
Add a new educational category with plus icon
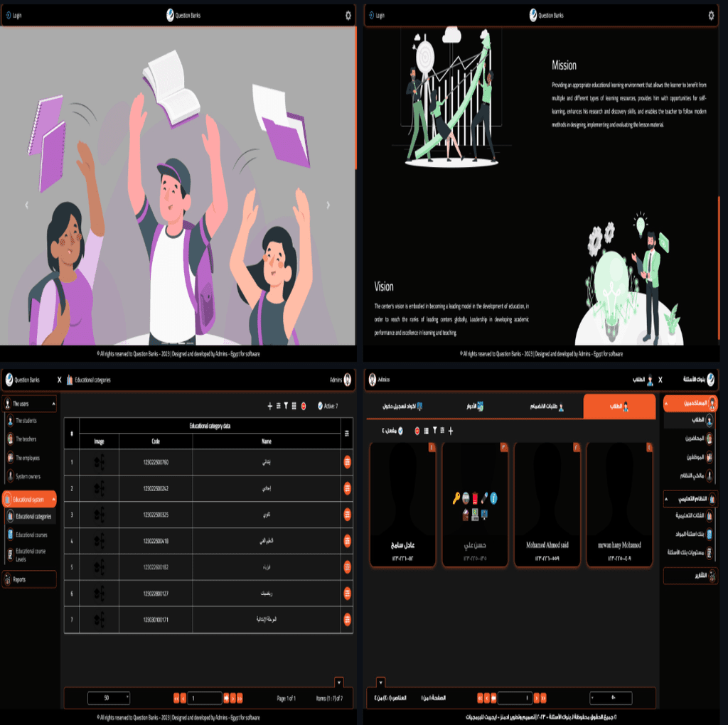point(269,406)
